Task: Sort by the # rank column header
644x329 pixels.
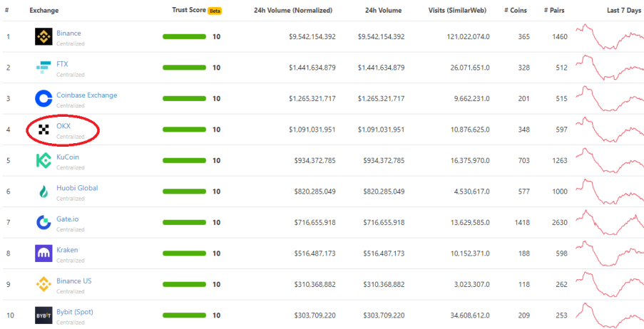Action: tap(7, 10)
